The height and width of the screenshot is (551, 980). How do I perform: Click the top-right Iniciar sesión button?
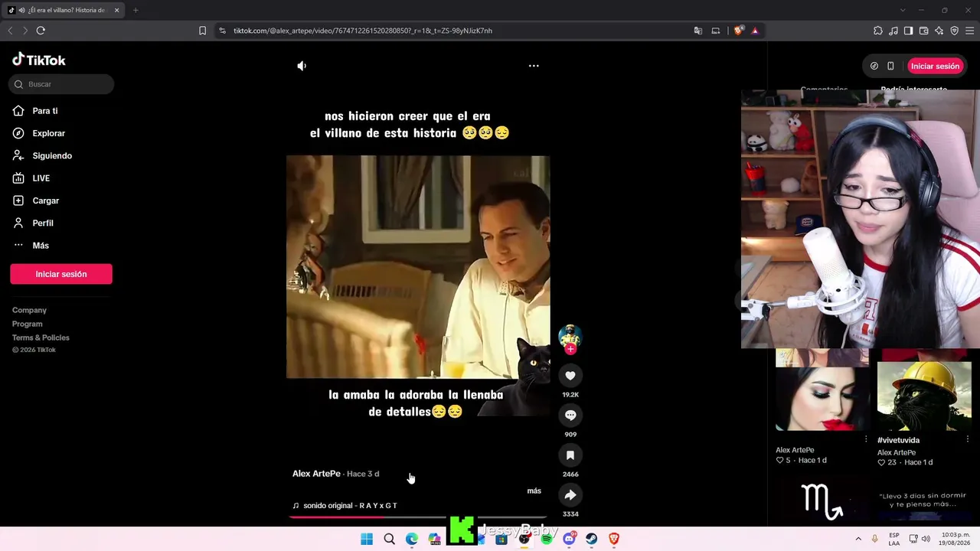pyautogui.click(x=935, y=66)
